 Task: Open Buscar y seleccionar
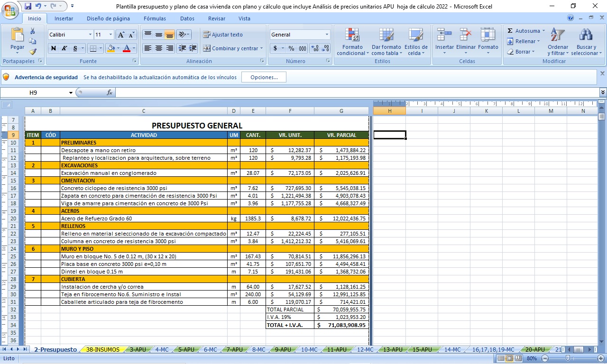[x=586, y=42]
